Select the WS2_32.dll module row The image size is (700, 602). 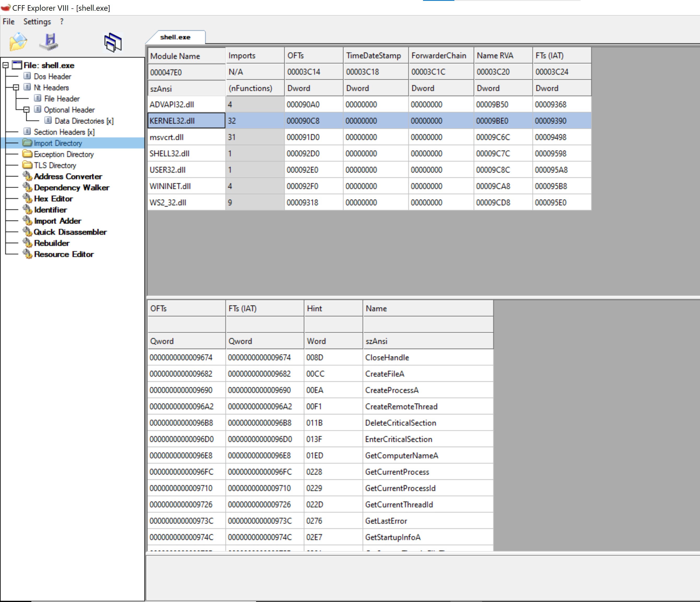click(x=369, y=203)
